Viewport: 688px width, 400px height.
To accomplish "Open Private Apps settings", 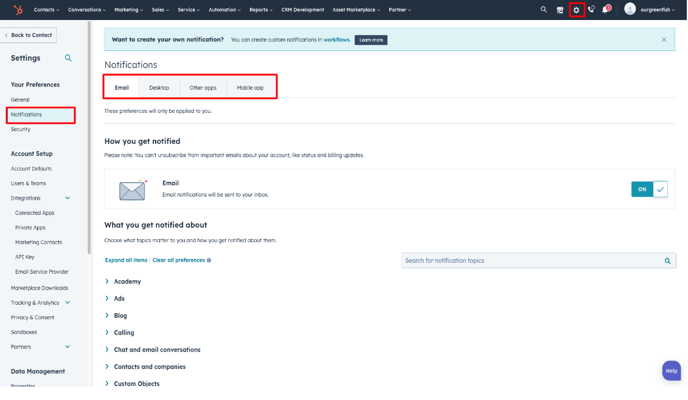I will 30,228.
